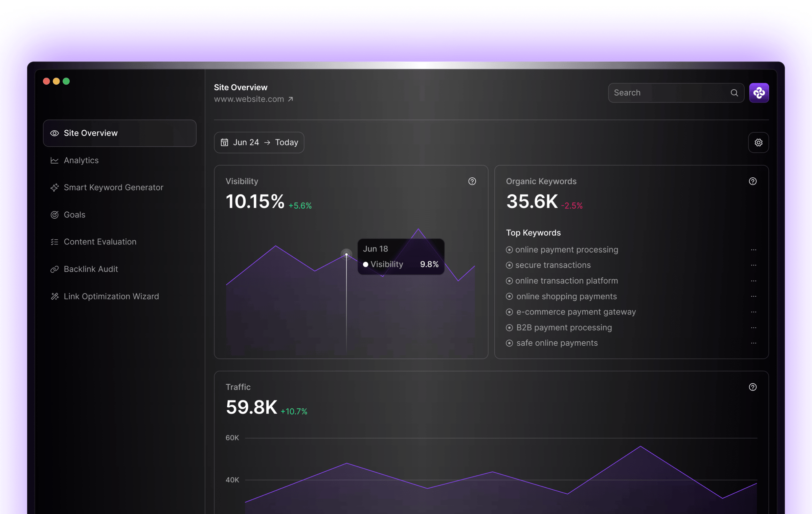Screen dimensions: 812x514
Task: Select the radio marker beside safe online payments
Action: [510, 343]
